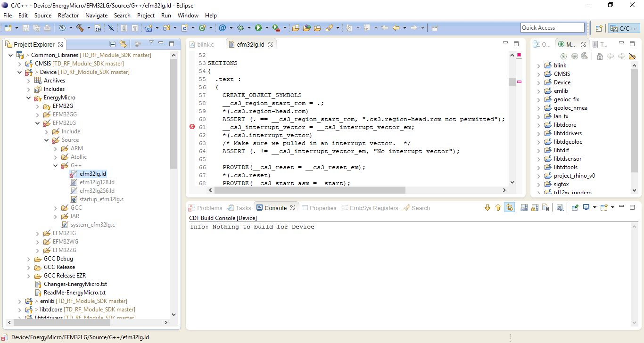The width and height of the screenshot is (644, 343).
Task: Toggle Skip All Breakpoints icon
Action: pos(111,28)
